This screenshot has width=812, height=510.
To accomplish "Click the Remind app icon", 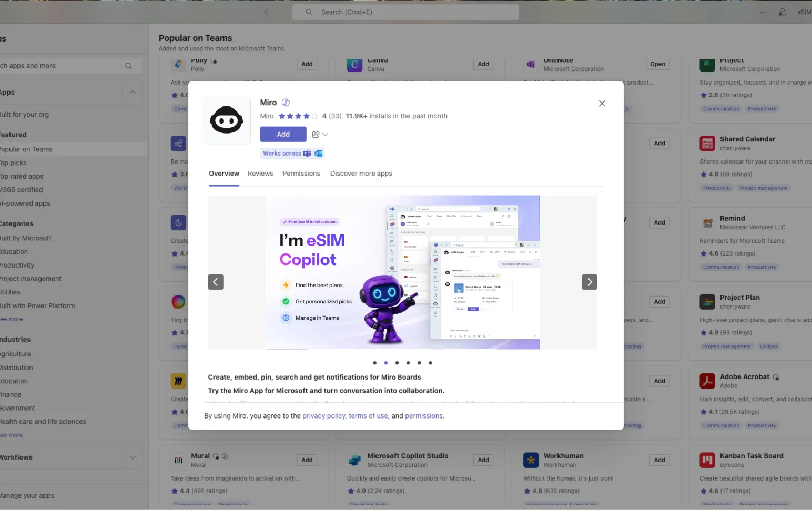I will 707,223.
